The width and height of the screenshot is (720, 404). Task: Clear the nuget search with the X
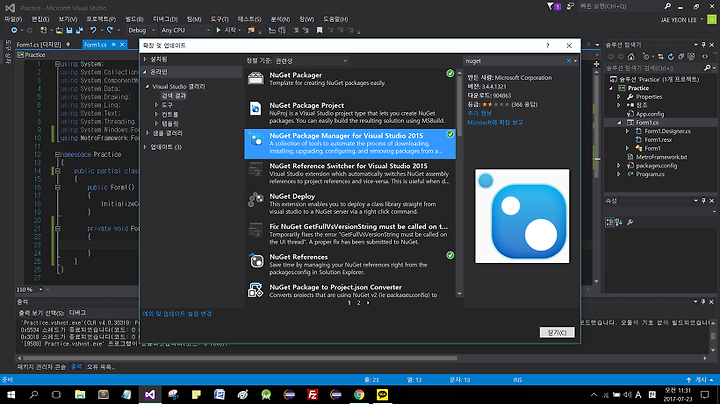click(568, 61)
